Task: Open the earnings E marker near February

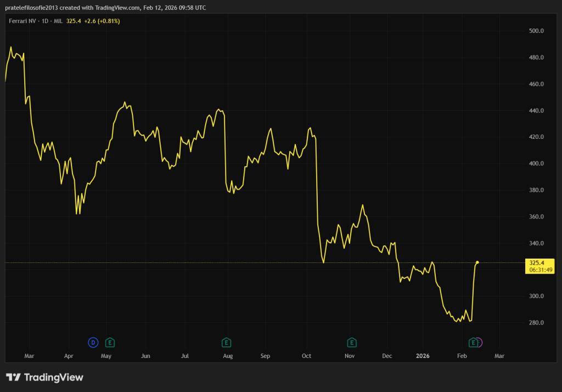Action: point(473,343)
